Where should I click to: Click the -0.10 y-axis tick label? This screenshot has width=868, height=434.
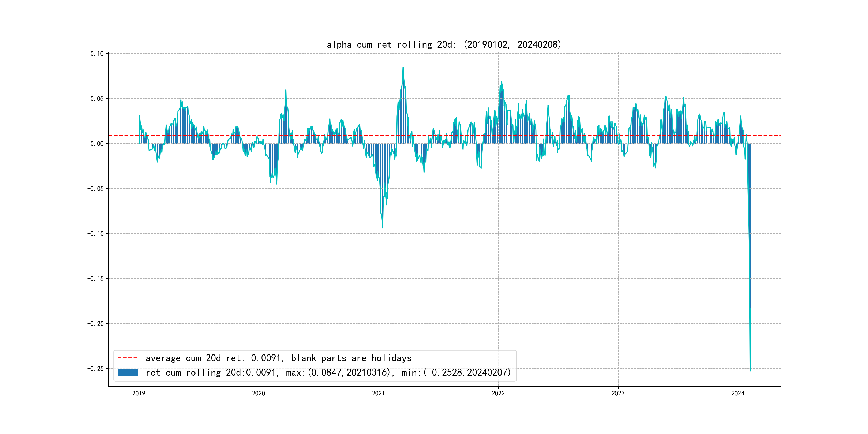click(96, 234)
